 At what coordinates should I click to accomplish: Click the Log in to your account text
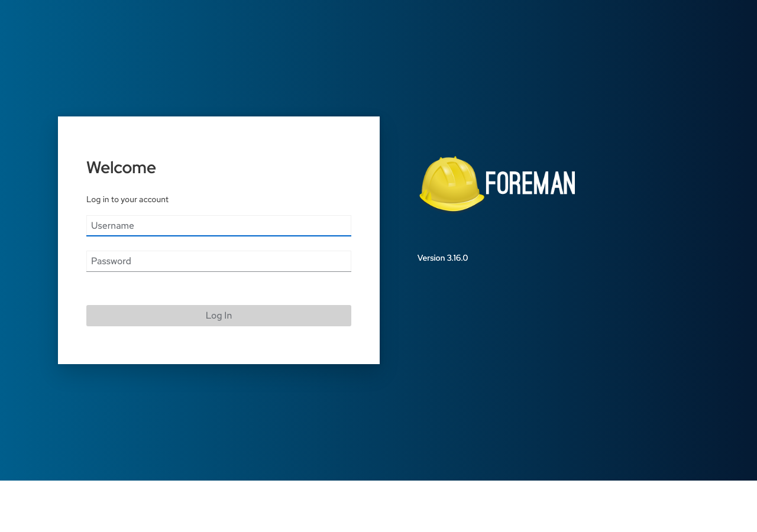click(x=127, y=199)
